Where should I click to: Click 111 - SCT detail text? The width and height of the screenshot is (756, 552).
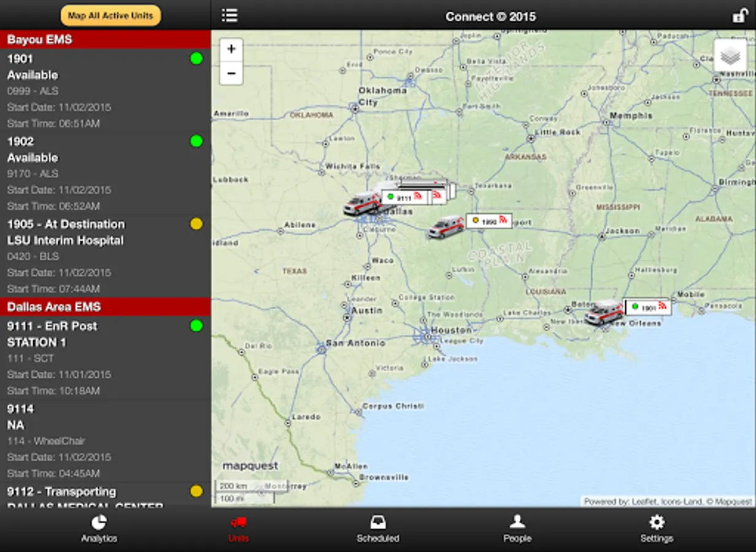[31, 358]
